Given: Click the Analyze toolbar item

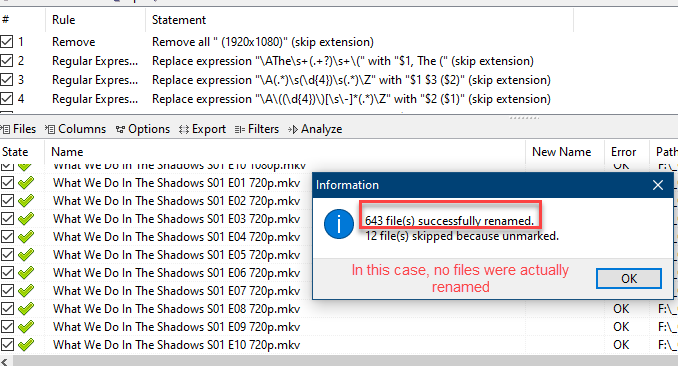Looking at the screenshot, I should click(315, 129).
